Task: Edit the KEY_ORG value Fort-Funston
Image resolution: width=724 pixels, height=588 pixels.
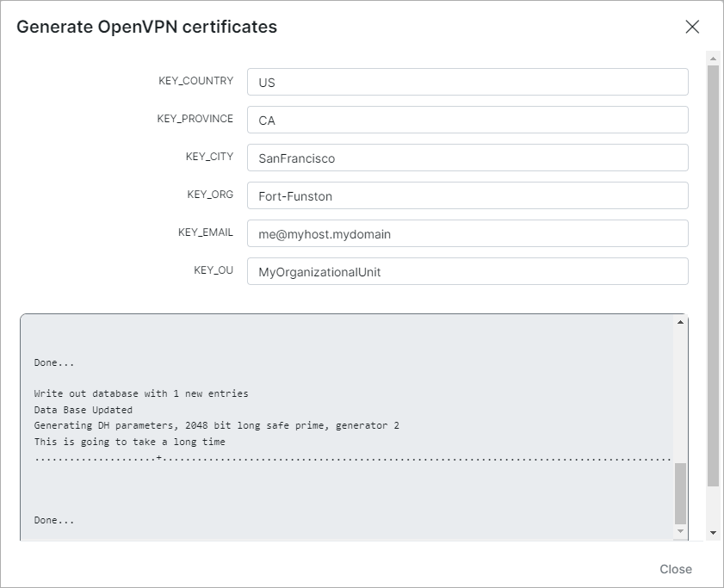Action: point(467,195)
